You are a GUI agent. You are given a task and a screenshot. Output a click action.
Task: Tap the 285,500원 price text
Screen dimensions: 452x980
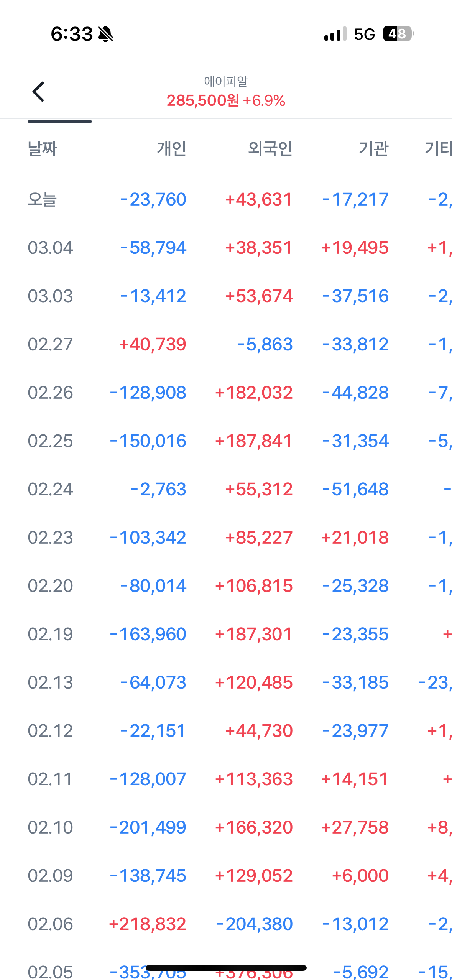point(202,101)
